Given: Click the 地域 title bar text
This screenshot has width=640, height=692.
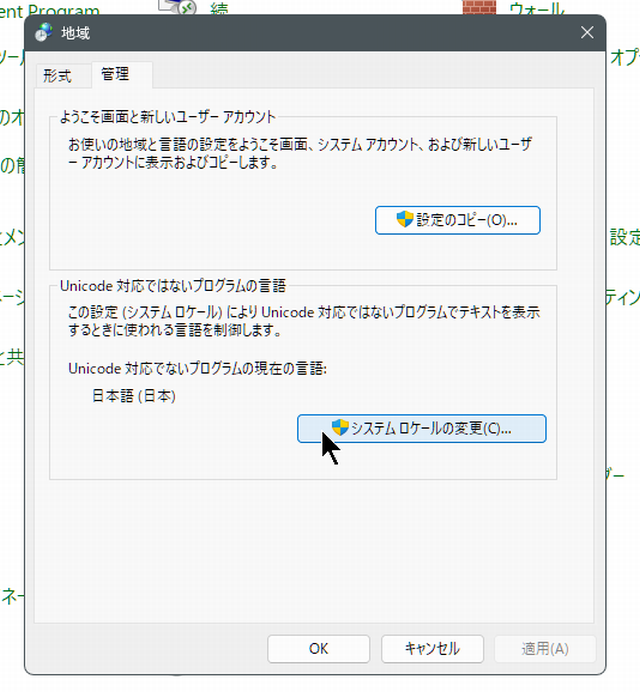Looking at the screenshot, I should click(76, 32).
